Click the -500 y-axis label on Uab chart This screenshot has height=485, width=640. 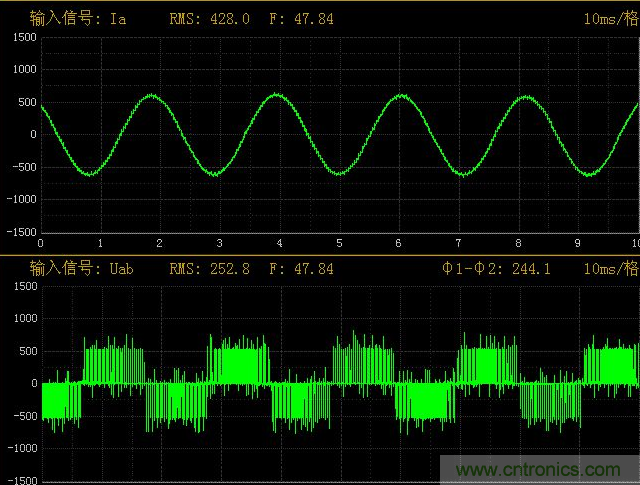25,416
